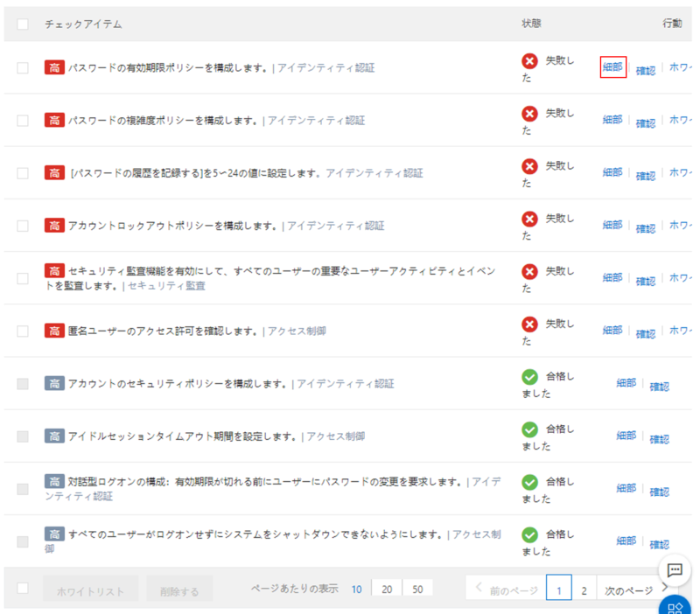This screenshot has width=700, height=614.
Task: Show 50 items per page
Action: 417,589
